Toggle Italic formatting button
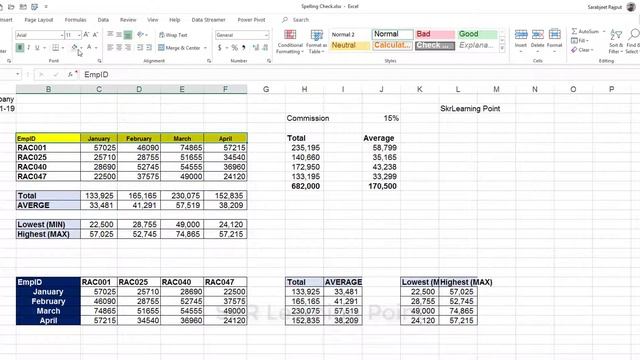 click(x=29, y=48)
